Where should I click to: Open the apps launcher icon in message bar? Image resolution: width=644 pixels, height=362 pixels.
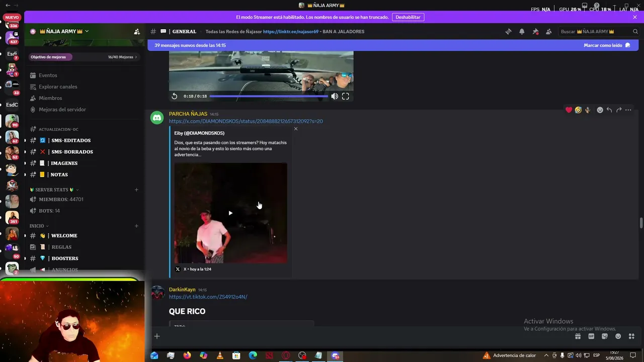pyautogui.click(x=631, y=336)
